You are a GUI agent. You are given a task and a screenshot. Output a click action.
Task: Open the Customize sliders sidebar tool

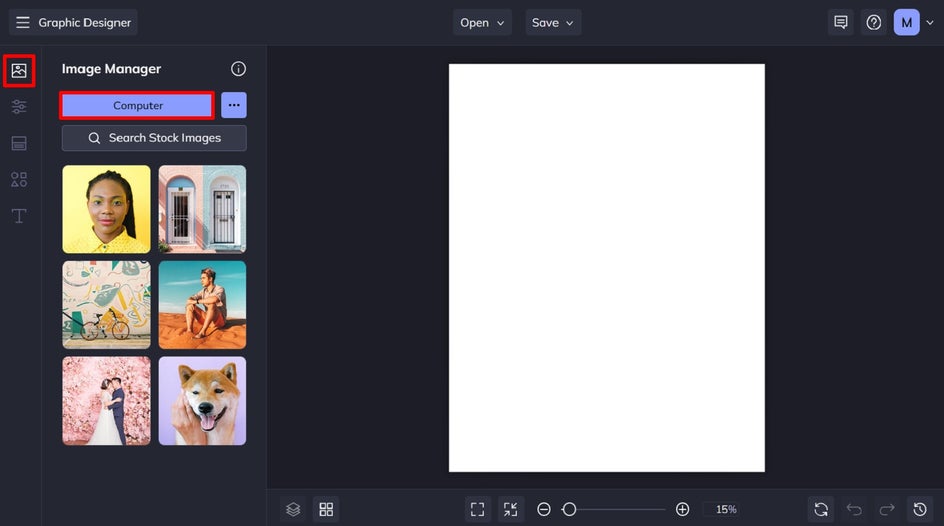pos(19,107)
